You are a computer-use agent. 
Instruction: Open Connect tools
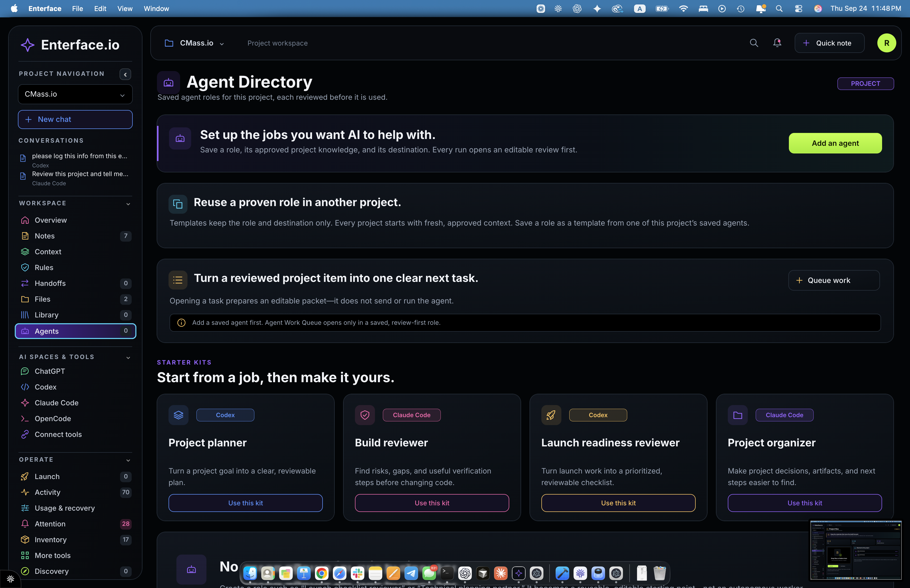pos(75,435)
